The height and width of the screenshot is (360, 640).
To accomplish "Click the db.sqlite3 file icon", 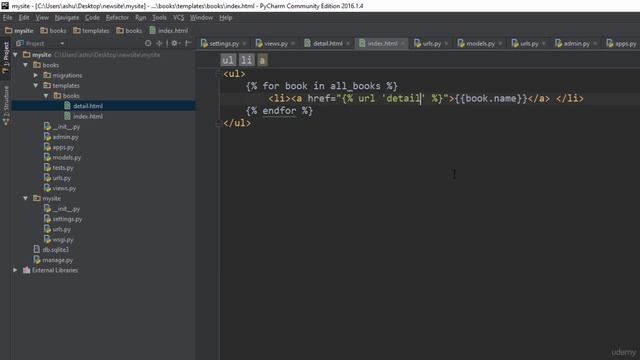I will tap(37, 249).
